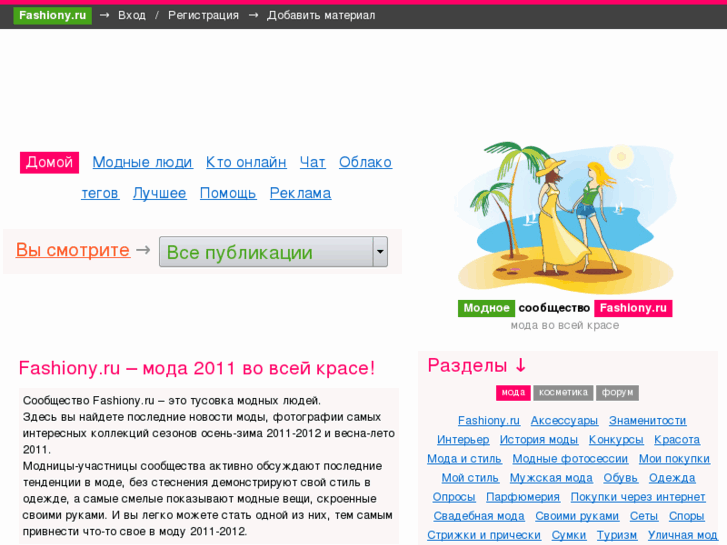Open the Сеты section

tap(644, 515)
